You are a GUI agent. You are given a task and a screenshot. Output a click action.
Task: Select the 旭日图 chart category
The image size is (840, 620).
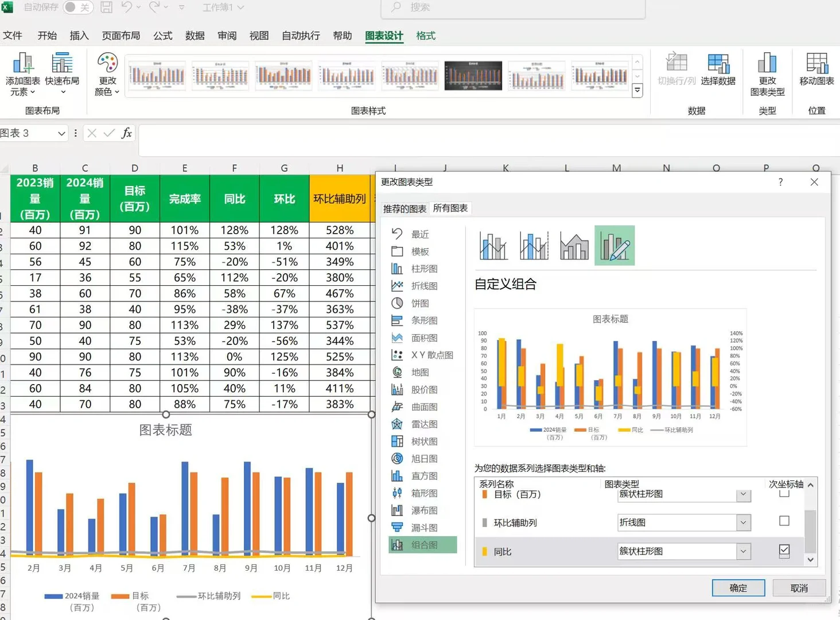(x=423, y=458)
